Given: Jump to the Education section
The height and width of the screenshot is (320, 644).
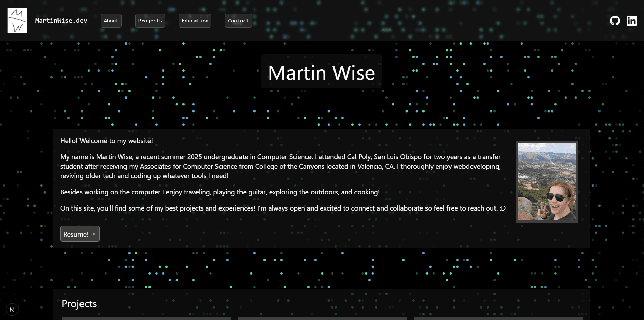Looking at the screenshot, I should [195, 21].
